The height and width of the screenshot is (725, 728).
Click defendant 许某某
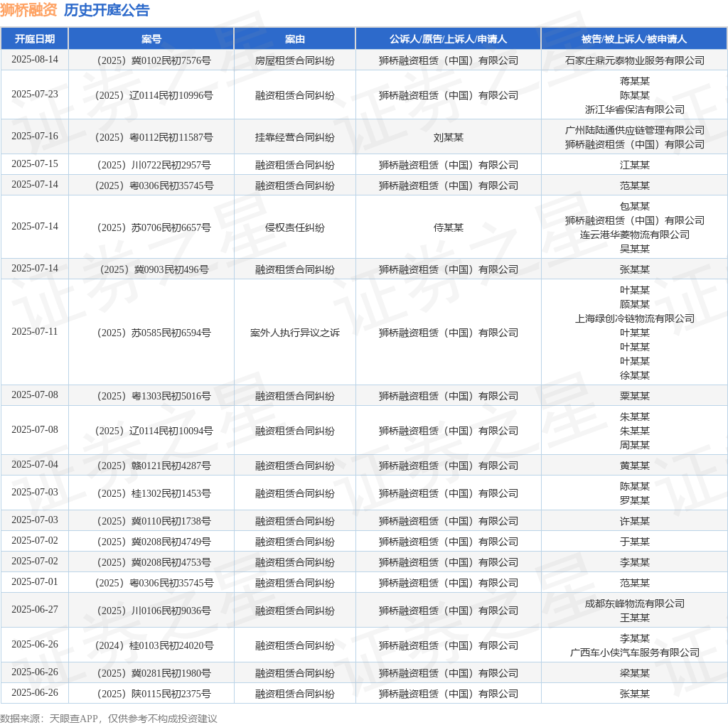pos(634,521)
